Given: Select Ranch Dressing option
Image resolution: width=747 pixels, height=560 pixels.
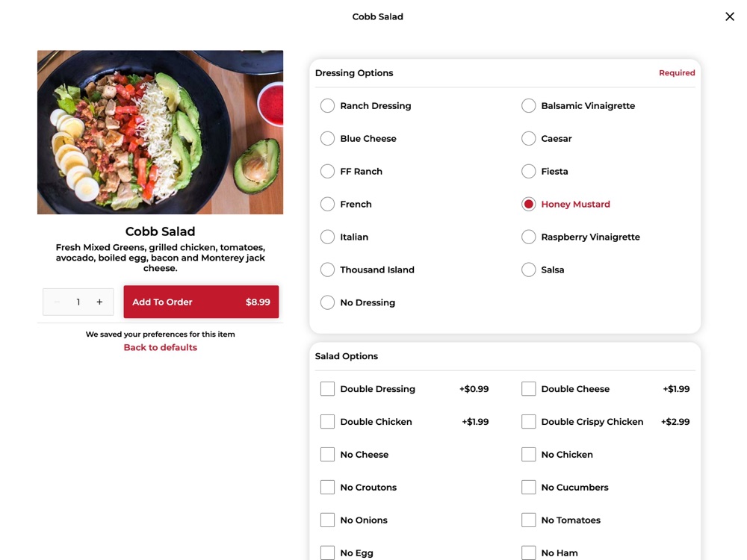Looking at the screenshot, I should [327, 106].
